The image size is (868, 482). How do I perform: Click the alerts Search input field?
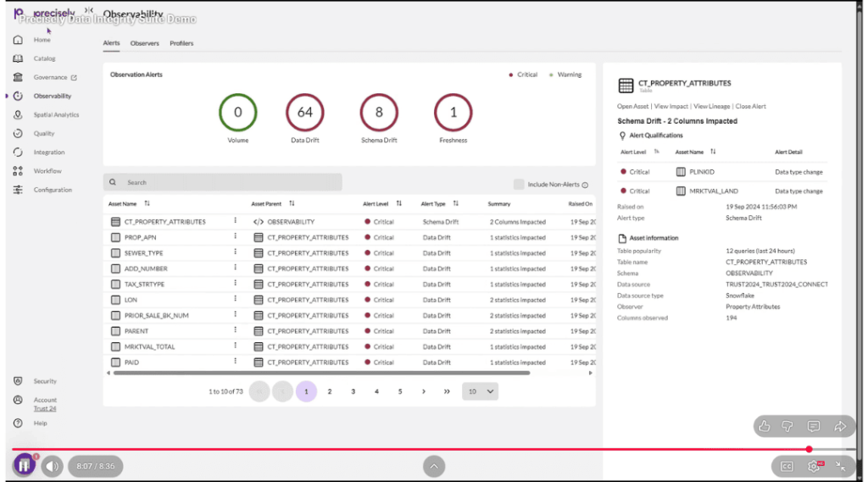tap(229, 182)
